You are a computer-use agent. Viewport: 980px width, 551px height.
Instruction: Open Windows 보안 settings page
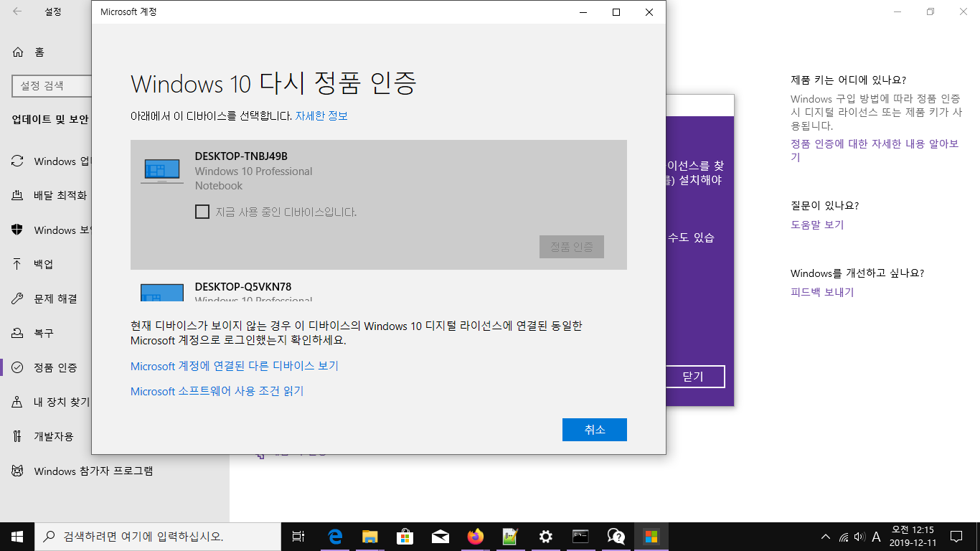click(x=46, y=230)
